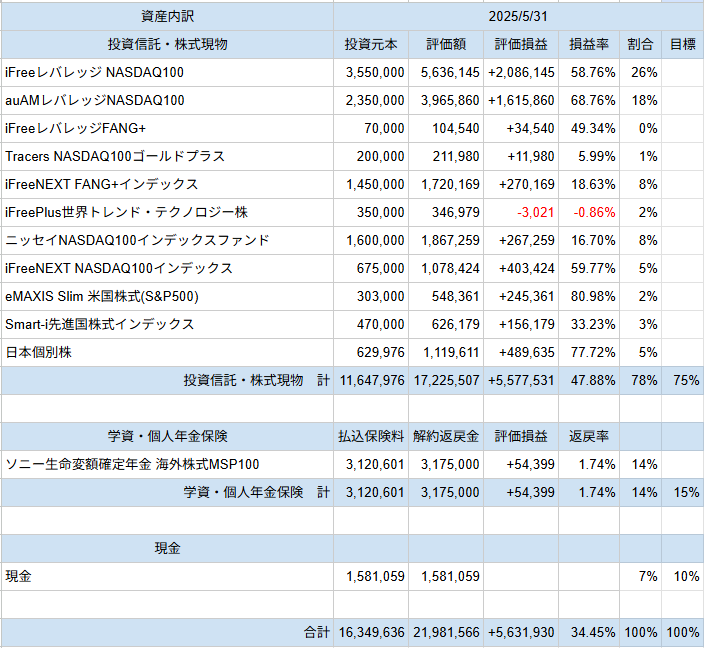
Task: Select Smart-i先進国株式インデックス cell
Action: coord(167,324)
